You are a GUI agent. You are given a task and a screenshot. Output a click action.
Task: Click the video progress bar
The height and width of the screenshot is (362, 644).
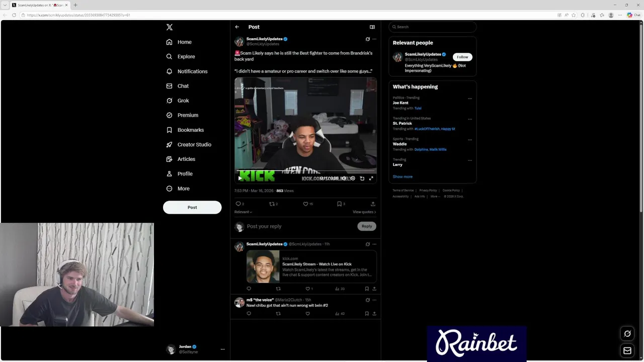click(x=305, y=171)
